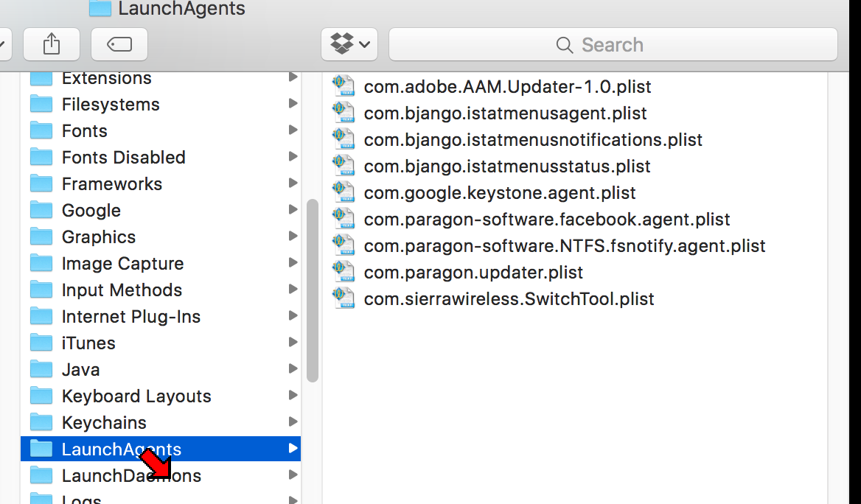Expand the Keychains folder arrow

293,422
